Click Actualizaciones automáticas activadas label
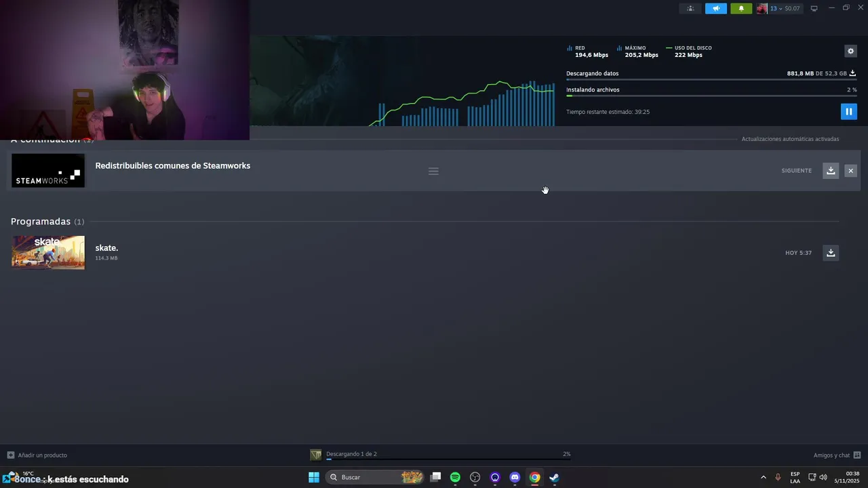 pos(790,139)
